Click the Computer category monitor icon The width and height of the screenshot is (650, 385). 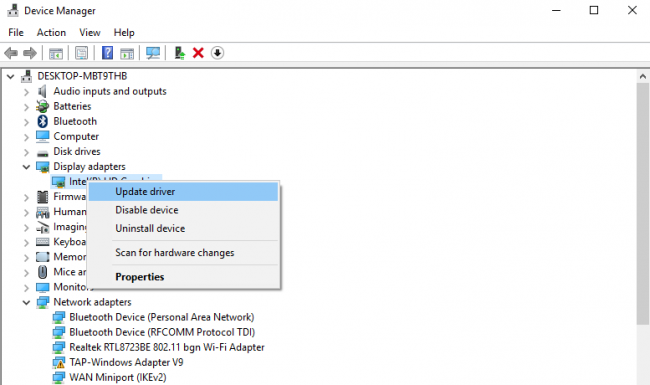coord(42,136)
